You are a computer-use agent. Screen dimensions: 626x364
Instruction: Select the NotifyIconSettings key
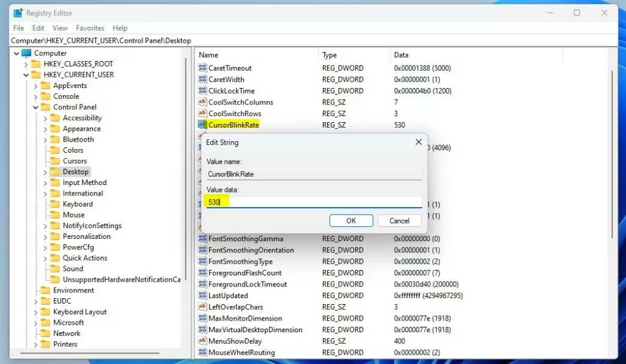(92, 225)
